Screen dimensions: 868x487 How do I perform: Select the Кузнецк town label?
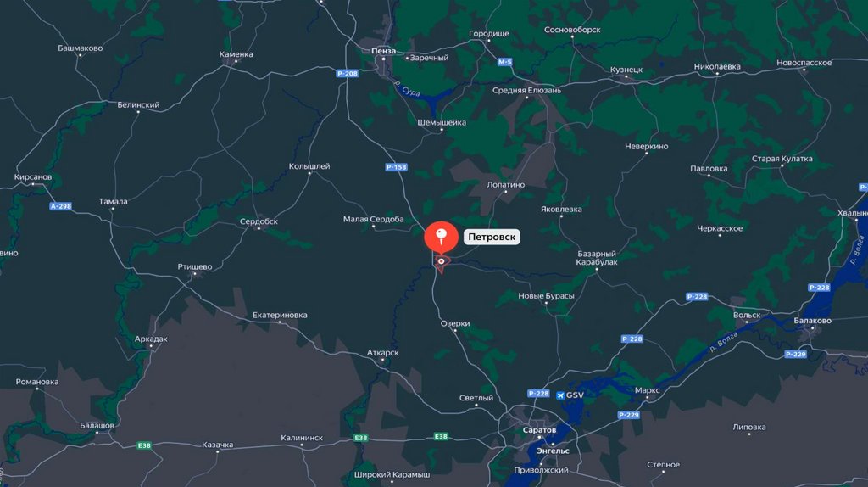coord(626,70)
